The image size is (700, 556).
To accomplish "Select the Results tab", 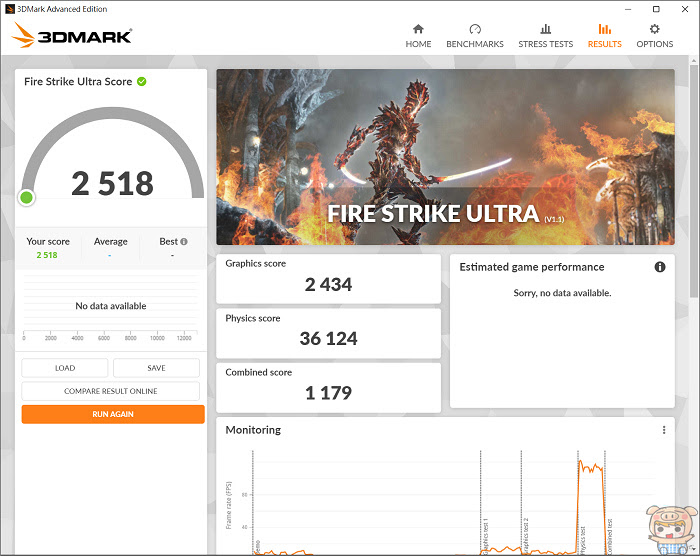I will tap(604, 36).
